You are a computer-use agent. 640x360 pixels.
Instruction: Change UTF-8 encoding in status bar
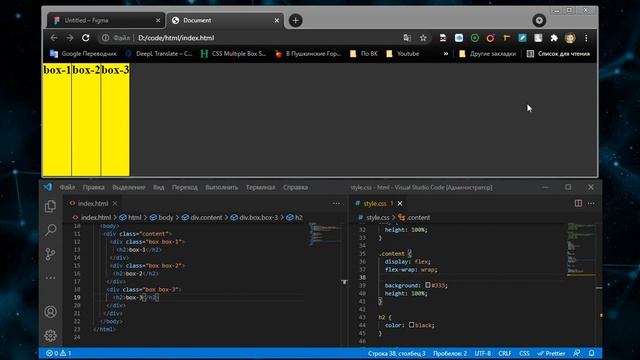[x=482, y=353]
